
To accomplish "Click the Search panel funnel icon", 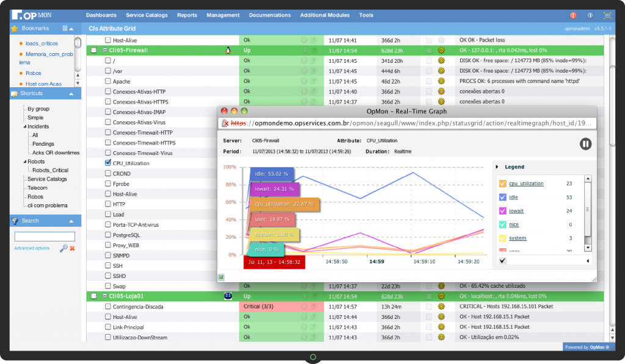I will click(15, 221).
